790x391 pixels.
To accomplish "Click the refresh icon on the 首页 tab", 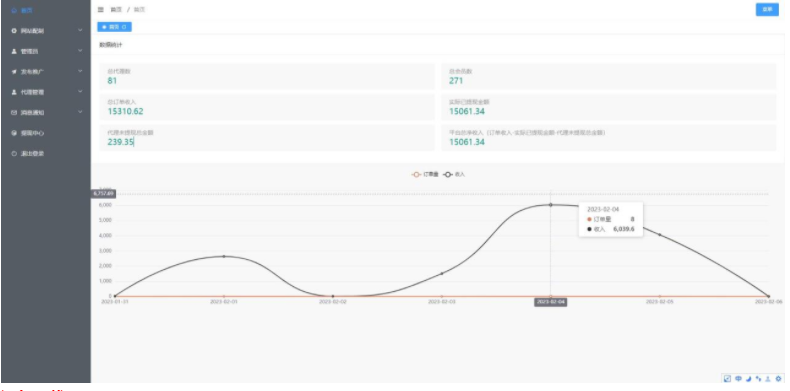I will click(124, 27).
